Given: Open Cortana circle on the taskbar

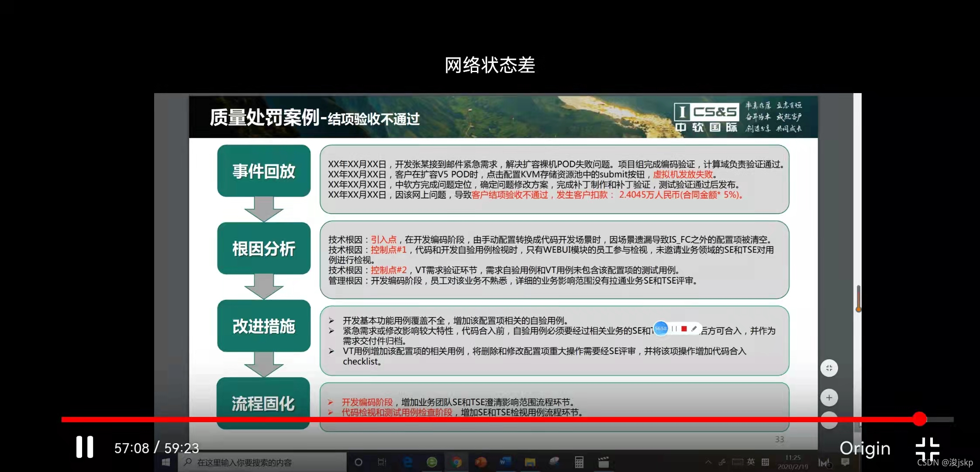Looking at the screenshot, I should pos(359,462).
